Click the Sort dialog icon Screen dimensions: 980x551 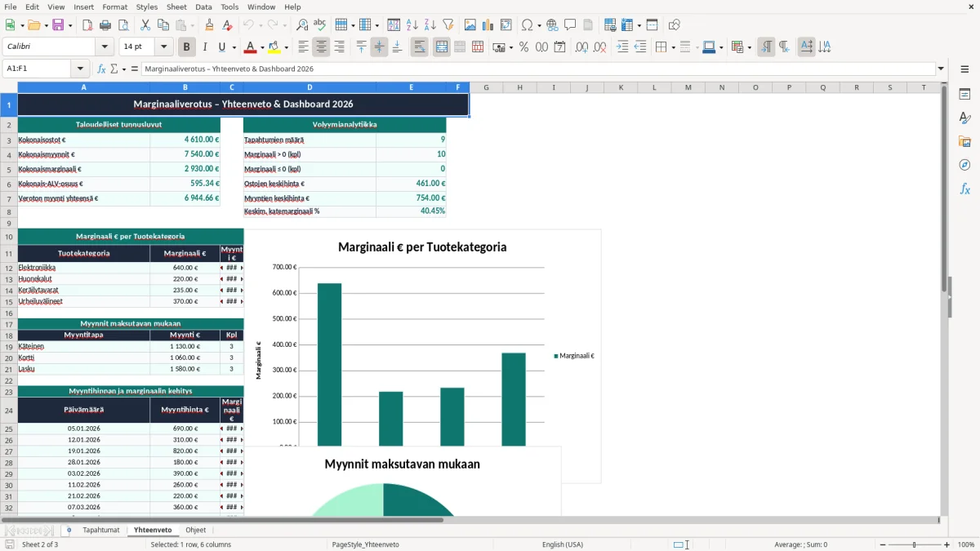click(394, 25)
